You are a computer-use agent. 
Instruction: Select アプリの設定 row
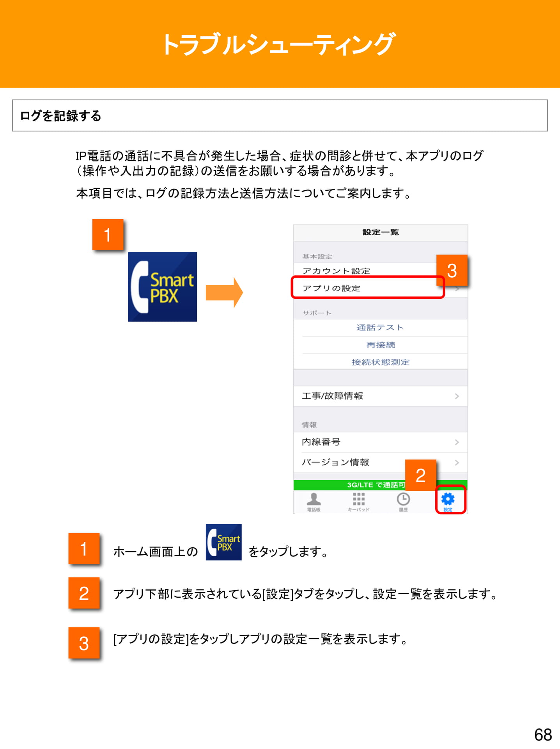click(x=368, y=288)
